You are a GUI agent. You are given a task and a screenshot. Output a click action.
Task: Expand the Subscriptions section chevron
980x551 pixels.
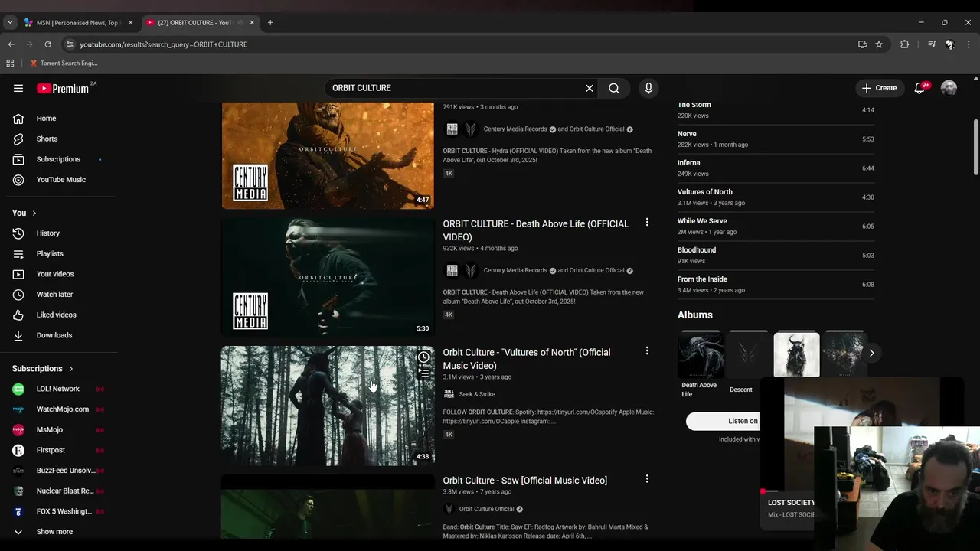pyautogui.click(x=71, y=369)
